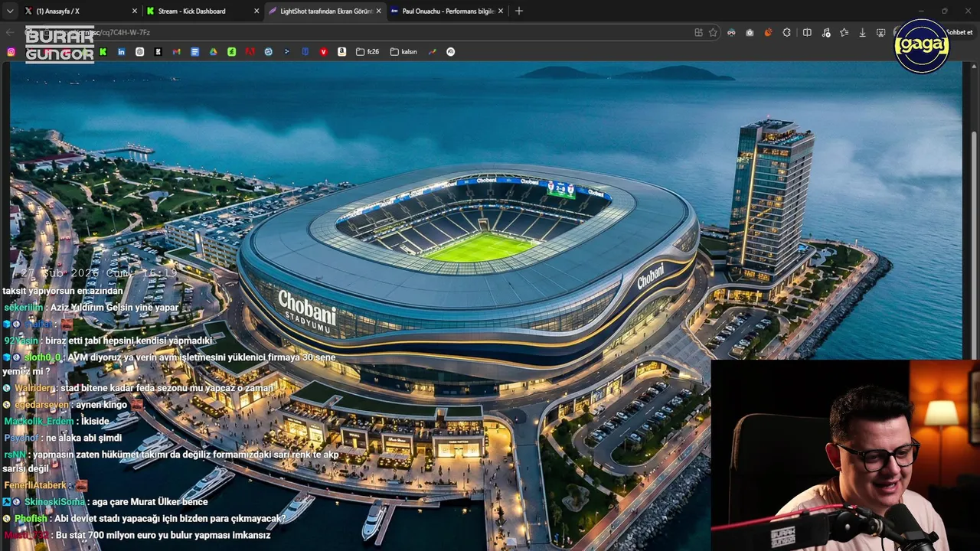
Task: Close the LightShot tab
Action: click(378, 11)
